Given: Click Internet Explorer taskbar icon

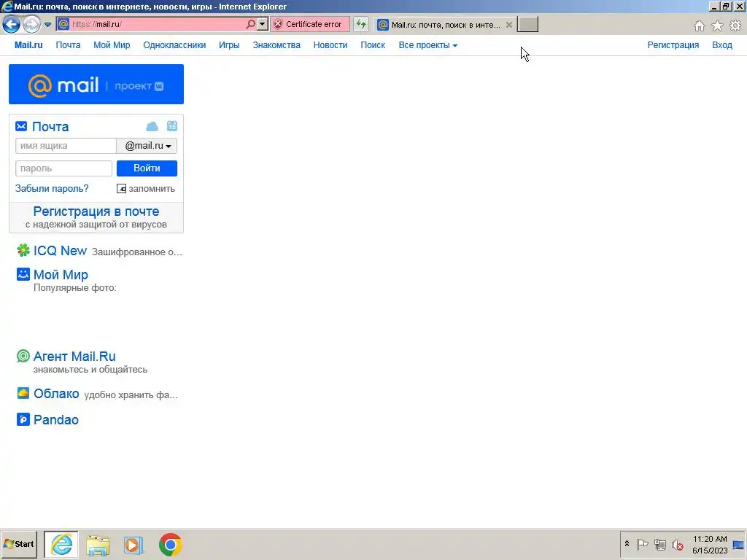Looking at the screenshot, I should click(61, 545).
